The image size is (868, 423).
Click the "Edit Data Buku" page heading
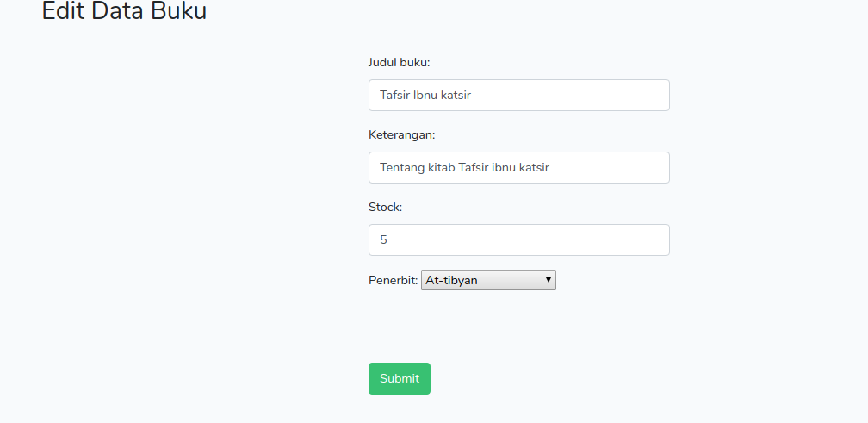point(124,12)
